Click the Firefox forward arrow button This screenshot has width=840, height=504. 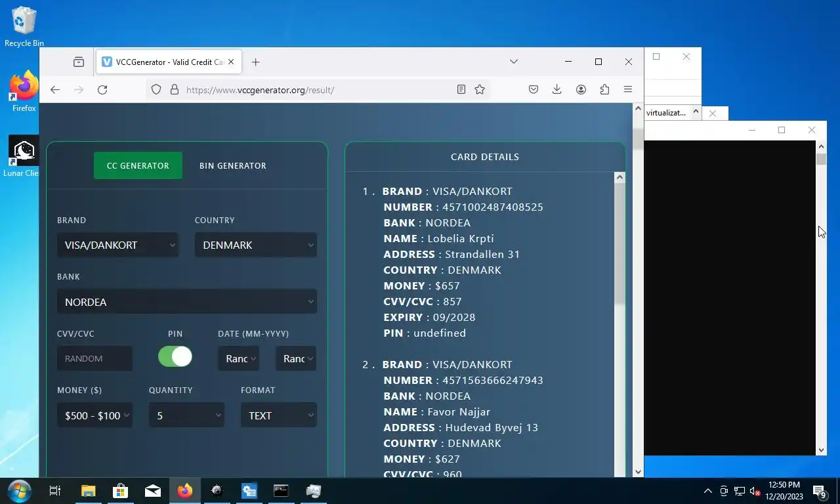point(79,90)
